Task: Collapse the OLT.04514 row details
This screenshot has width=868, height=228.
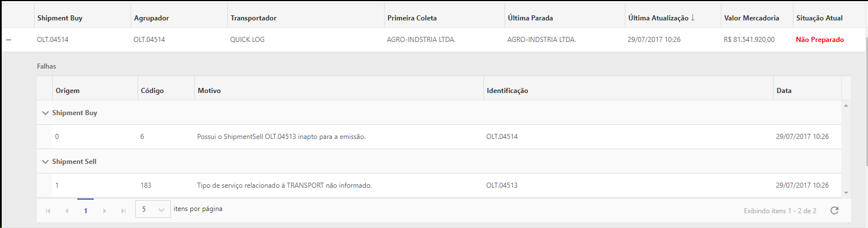Action: [9, 40]
